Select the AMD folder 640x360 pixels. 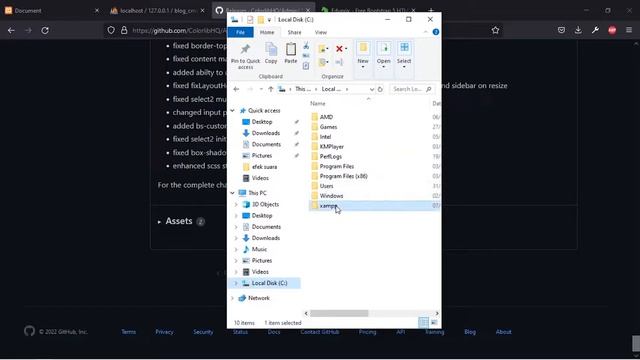tap(326, 117)
